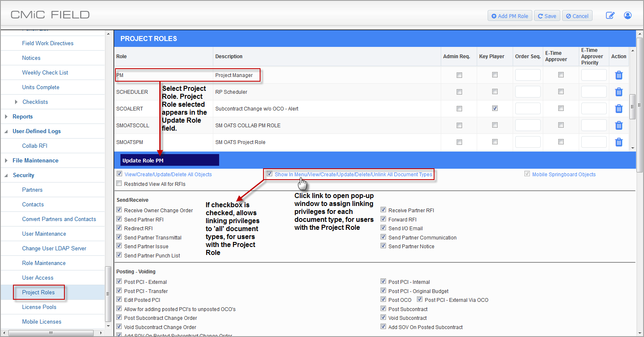Click trash icon for SCHEDULER role

point(619,92)
